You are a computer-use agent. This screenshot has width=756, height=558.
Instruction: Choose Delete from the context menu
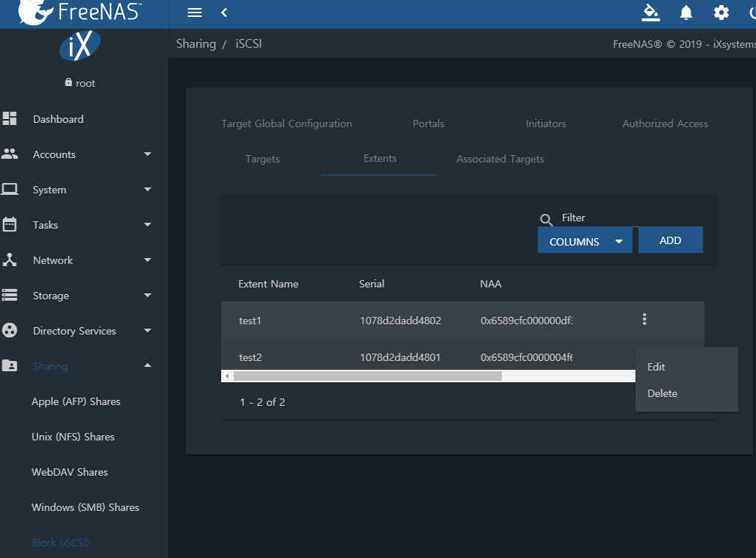686,393
